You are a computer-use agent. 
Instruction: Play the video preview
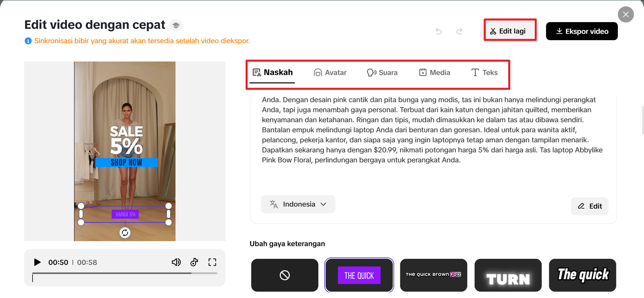[x=37, y=262]
